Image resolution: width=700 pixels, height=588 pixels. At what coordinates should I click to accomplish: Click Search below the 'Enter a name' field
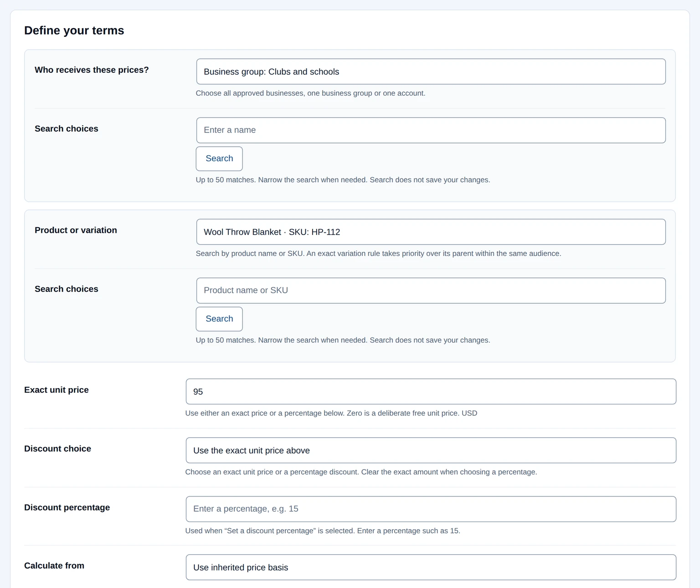219,159
